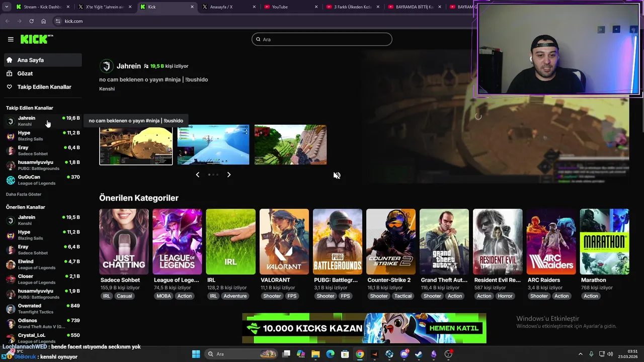The height and width of the screenshot is (362, 644).
Task: Open Discord from taskbar
Action: click(x=404, y=354)
